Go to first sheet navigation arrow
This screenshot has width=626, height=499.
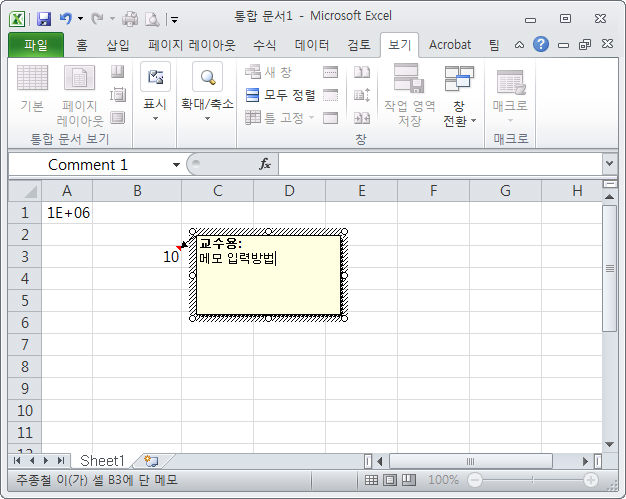17,461
